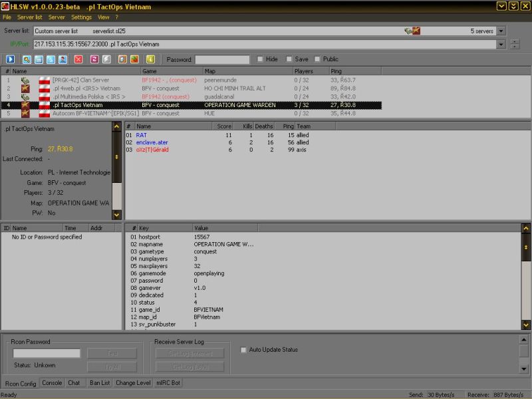This screenshot has width=532, height=399.
Task: Enable Auto Update Status checkbox
Action: 243,350
